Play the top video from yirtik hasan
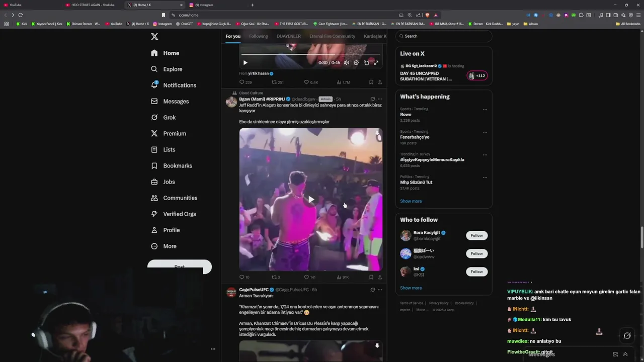The width and height of the screenshot is (644, 362). 245,63
